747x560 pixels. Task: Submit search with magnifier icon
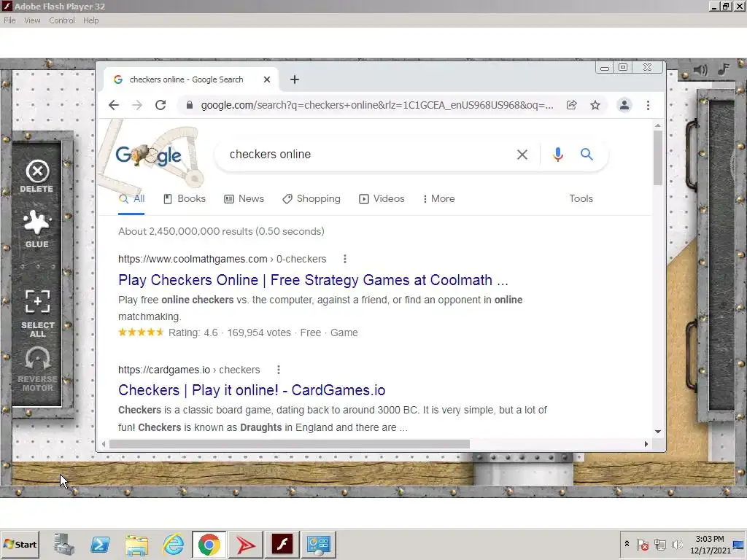(587, 155)
